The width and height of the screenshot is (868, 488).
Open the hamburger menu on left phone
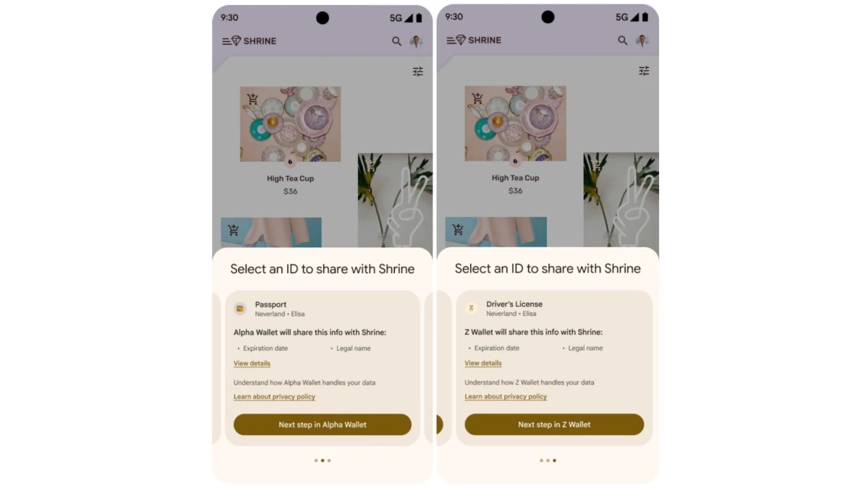(x=226, y=41)
